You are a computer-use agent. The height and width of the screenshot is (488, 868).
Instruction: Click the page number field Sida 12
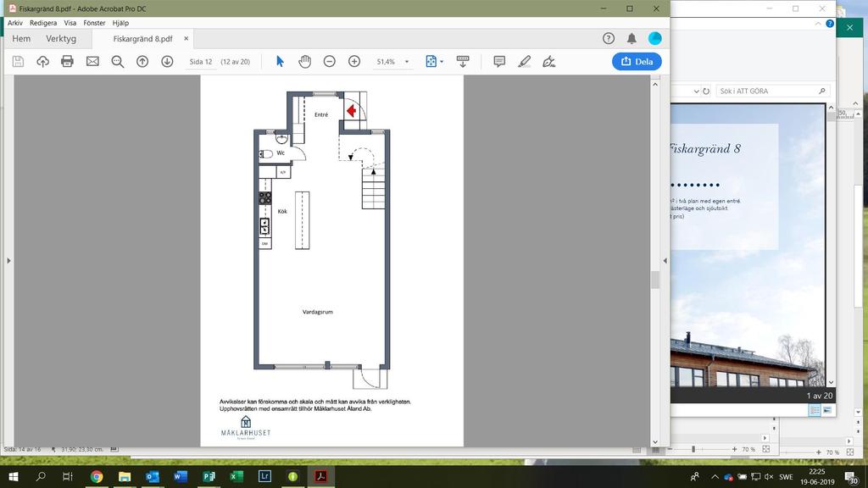(200, 61)
